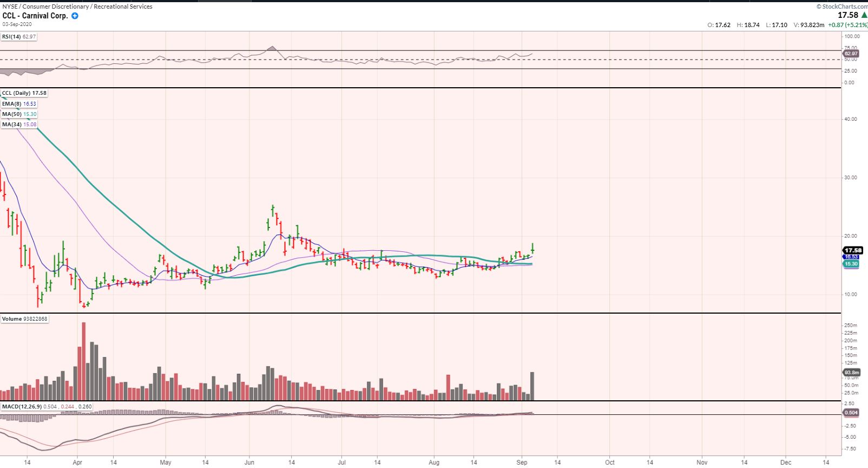Click the blue plus icon beside Carnival Corp.
868x468 pixels.
point(75,16)
